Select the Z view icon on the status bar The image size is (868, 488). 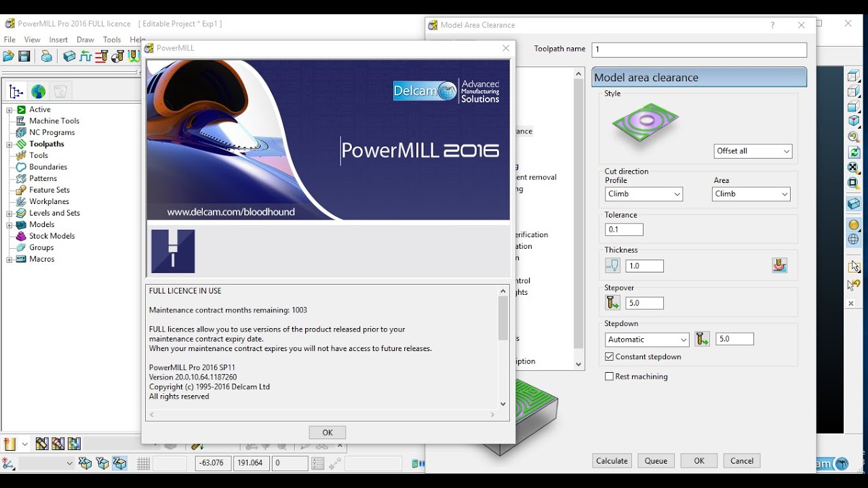[119, 463]
